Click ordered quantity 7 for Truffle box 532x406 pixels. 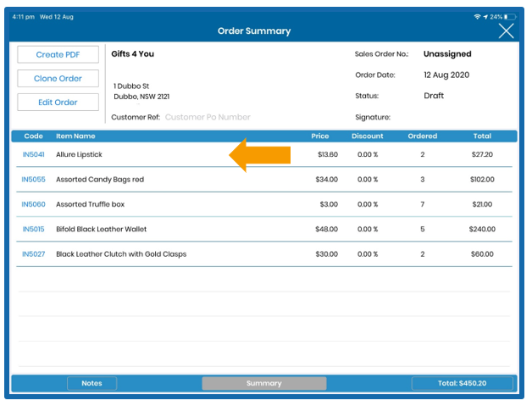coord(423,204)
